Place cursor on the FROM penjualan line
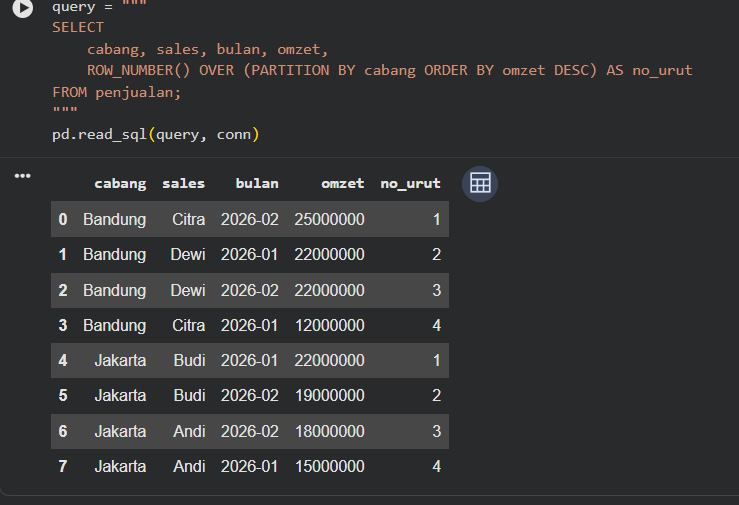 point(116,92)
